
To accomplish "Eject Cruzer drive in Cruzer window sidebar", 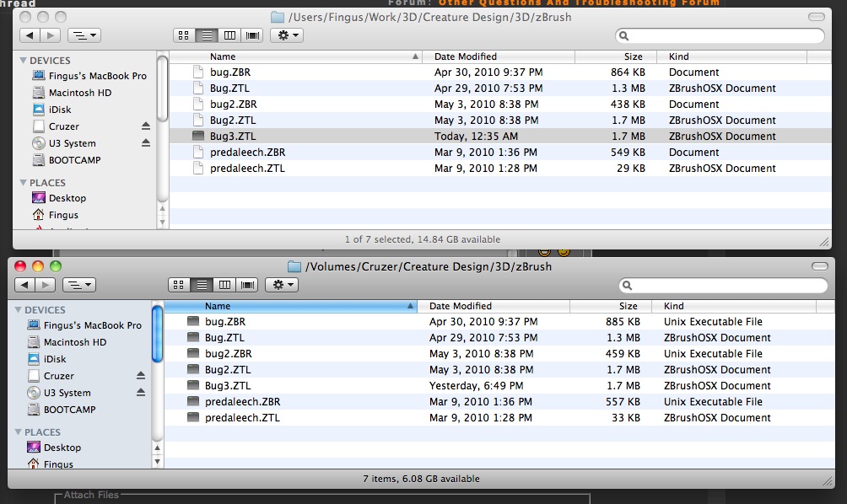I will click(x=141, y=375).
